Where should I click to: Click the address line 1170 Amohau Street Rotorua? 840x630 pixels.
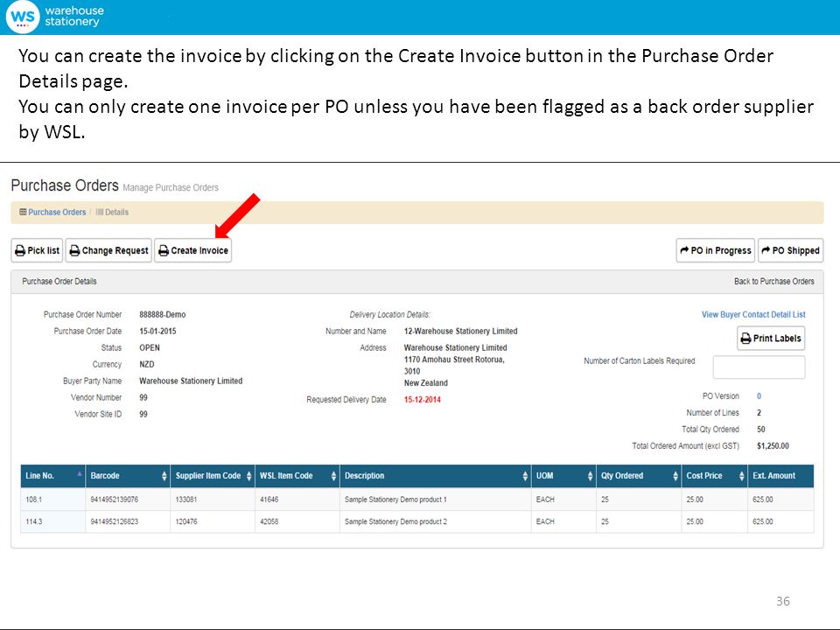click(454, 360)
